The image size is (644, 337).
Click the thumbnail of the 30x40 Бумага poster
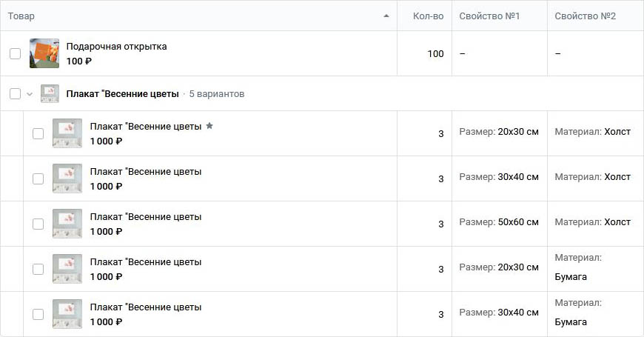tap(67, 314)
